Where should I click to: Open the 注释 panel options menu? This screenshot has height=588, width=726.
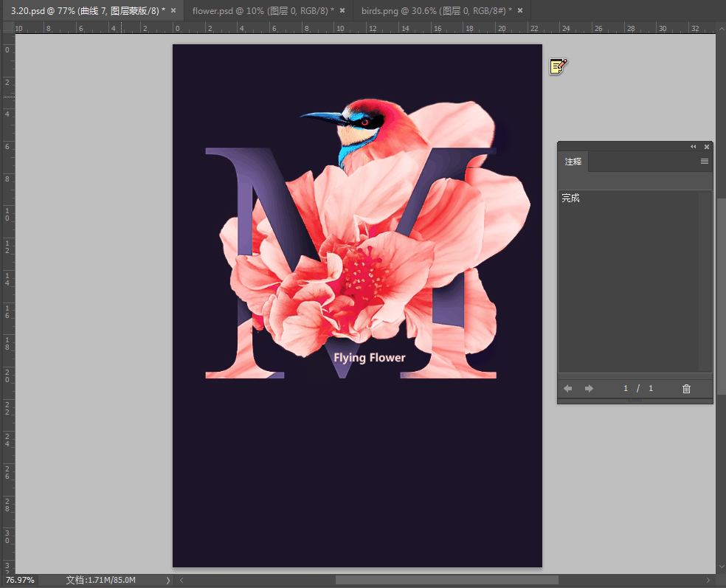(705, 162)
